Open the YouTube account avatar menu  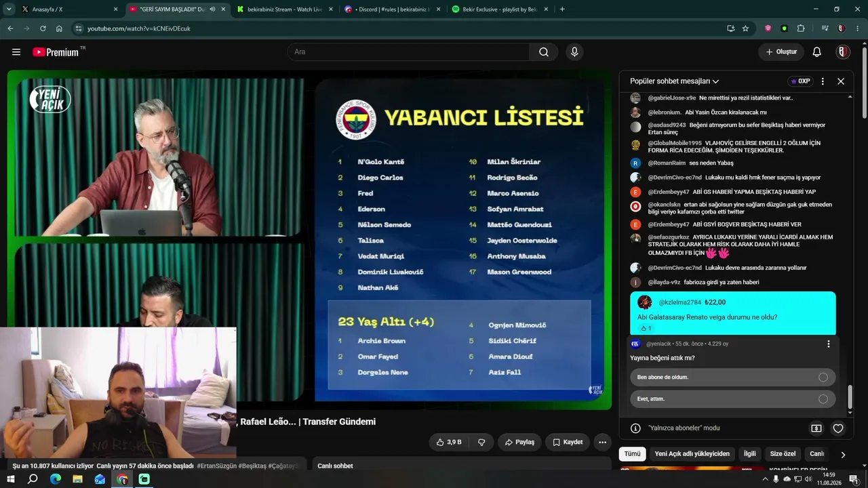843,52
